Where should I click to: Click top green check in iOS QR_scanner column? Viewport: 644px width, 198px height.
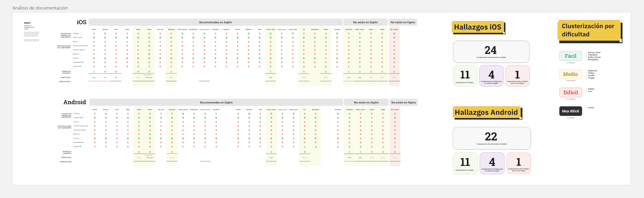[x=394, y=34]
